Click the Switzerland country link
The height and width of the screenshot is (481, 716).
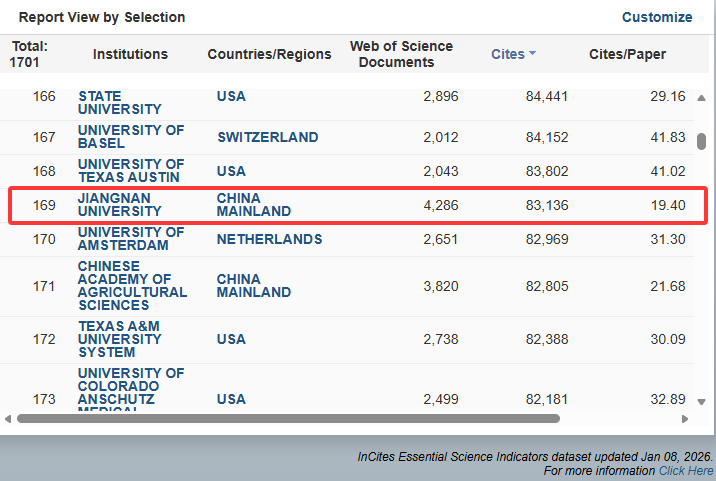tap(267, 137)
